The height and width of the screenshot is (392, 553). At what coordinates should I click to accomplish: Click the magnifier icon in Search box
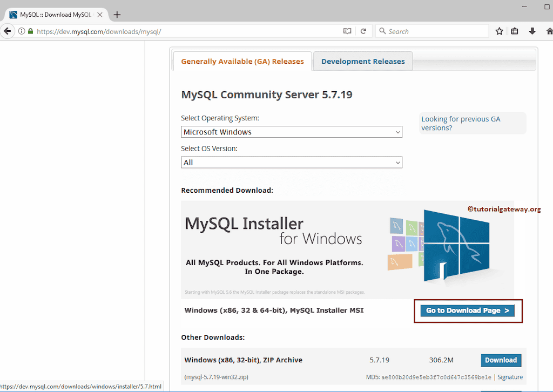point(382,31)
